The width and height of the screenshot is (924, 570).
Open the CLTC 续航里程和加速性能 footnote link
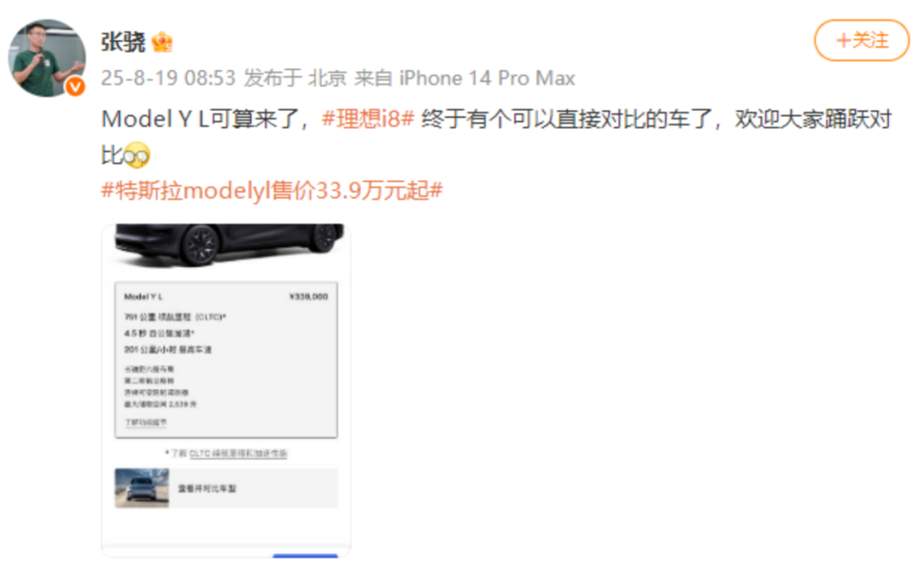click(238, 454)
